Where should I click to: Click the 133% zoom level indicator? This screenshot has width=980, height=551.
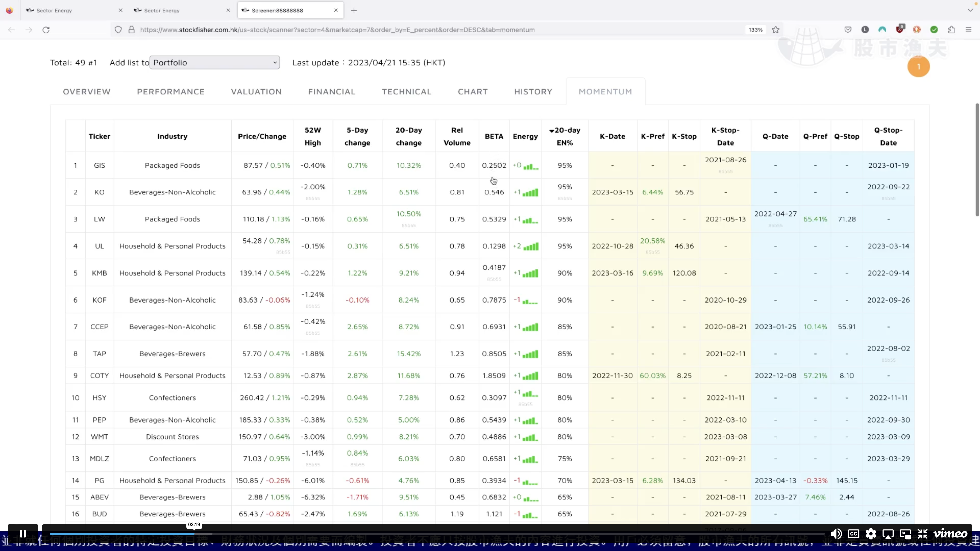click(x=756, y=30)
